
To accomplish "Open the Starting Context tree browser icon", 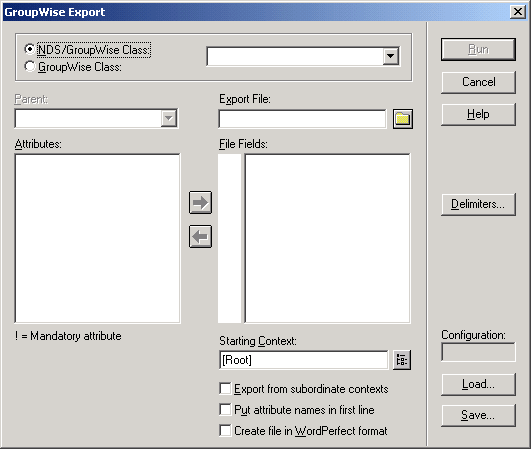I will 402,360.
